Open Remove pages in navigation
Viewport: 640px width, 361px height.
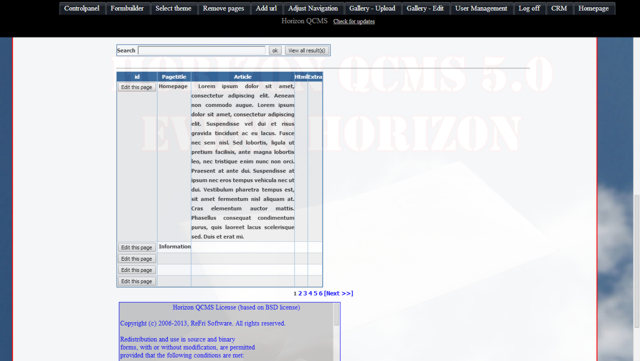tap(223, 8)
